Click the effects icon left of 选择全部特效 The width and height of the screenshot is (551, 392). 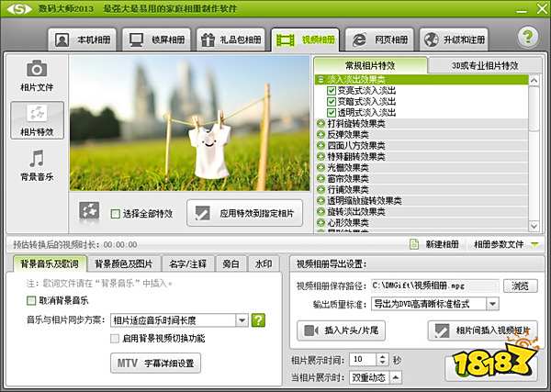(x=88, y=212)
